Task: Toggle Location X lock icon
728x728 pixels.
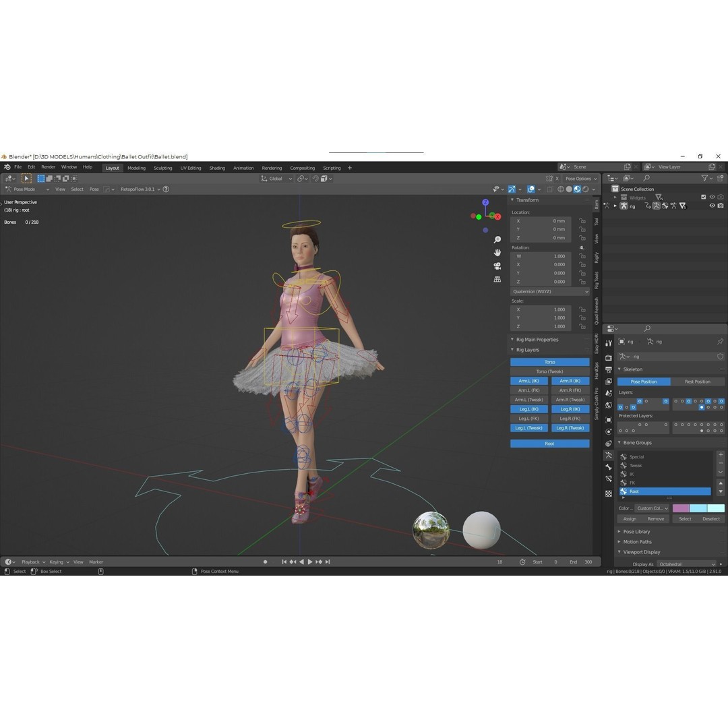Action: [582, 221]
